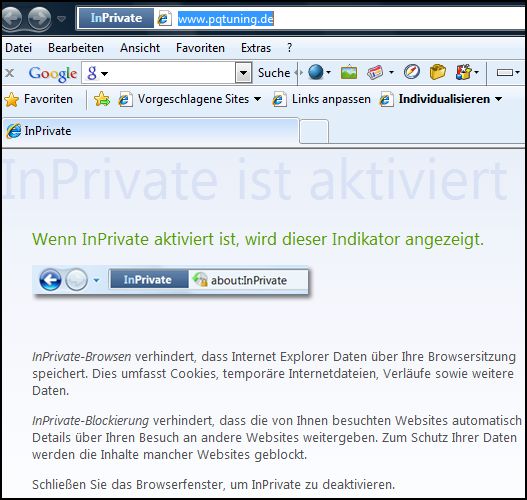Click the page icon before the URL

(x=164, y=18)
